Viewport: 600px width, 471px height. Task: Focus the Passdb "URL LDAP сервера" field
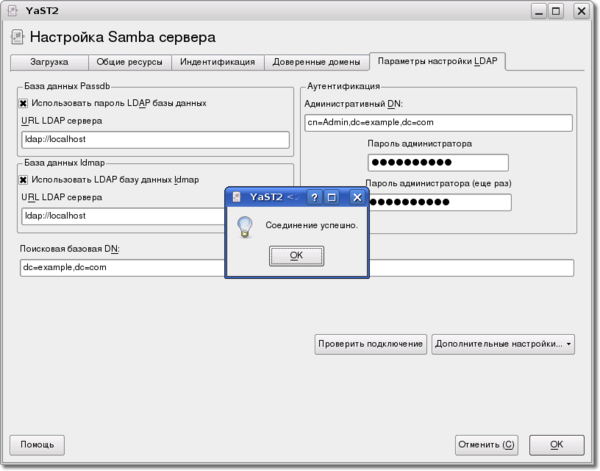(154, 139)
